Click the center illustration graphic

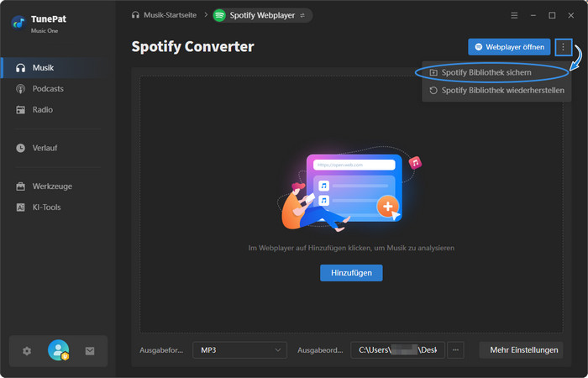tap(350, 189)
